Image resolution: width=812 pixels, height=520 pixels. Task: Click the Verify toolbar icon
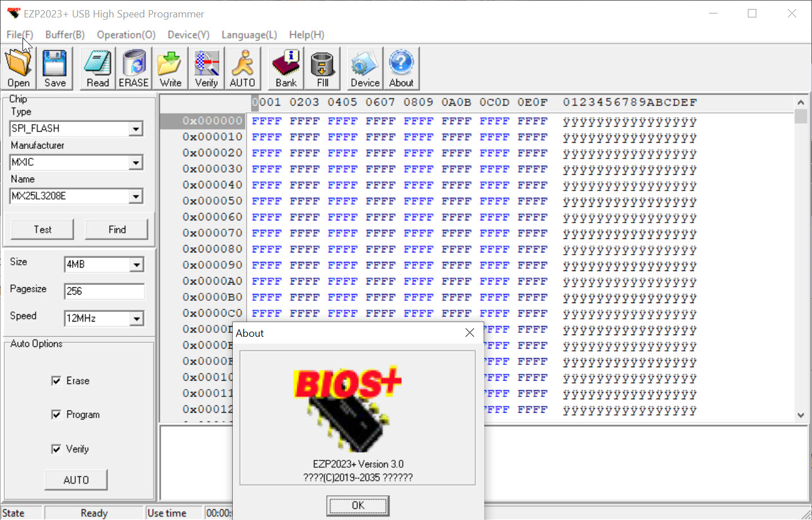pos(206,68)
